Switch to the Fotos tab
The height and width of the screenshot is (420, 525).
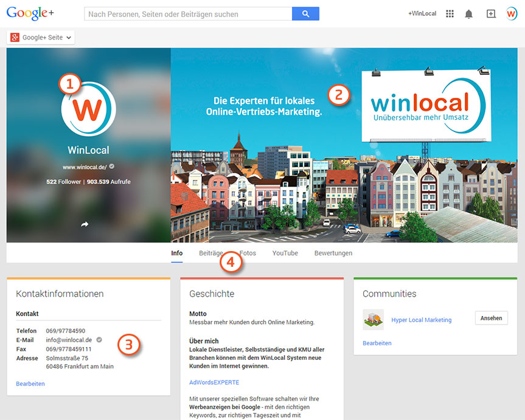[248, 253]
